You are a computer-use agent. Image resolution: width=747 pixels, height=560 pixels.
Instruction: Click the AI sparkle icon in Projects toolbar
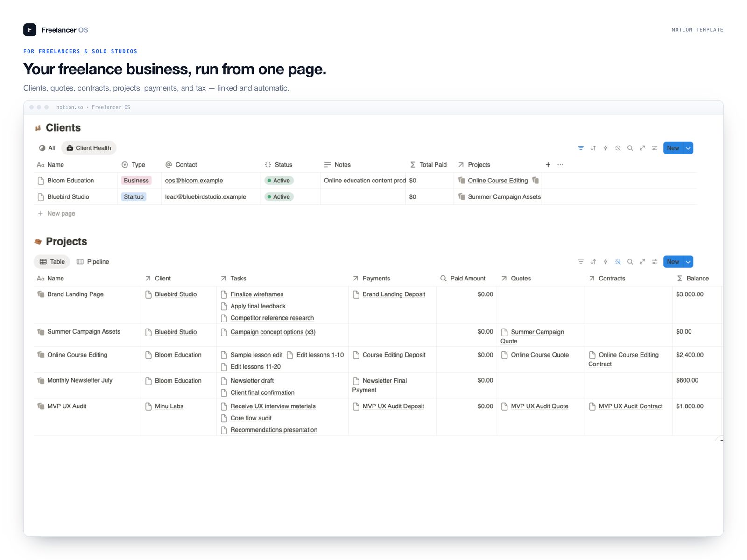point(618,262)
